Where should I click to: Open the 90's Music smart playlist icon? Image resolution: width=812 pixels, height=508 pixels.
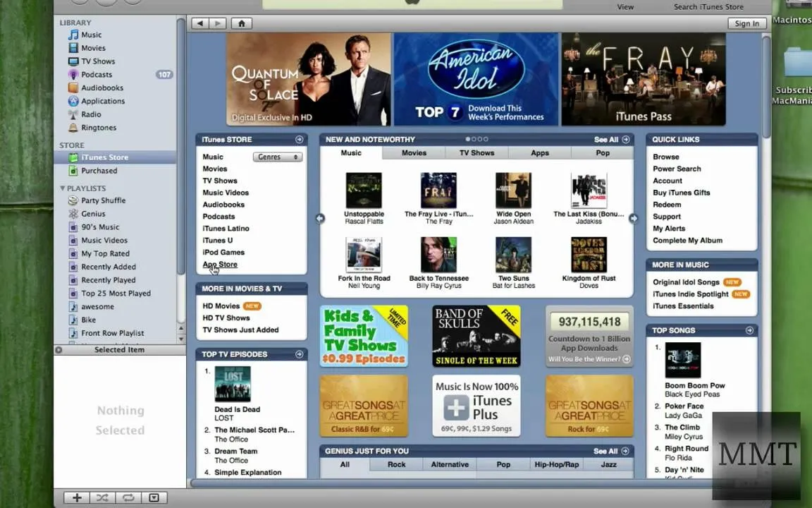tap(73, 227)
